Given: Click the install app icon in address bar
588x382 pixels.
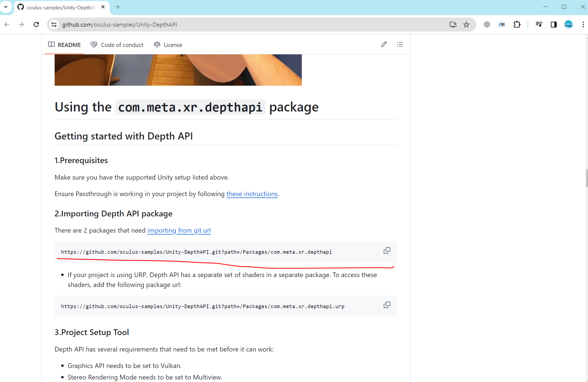Looking at the screenshot, I should [x=453, y=25].
